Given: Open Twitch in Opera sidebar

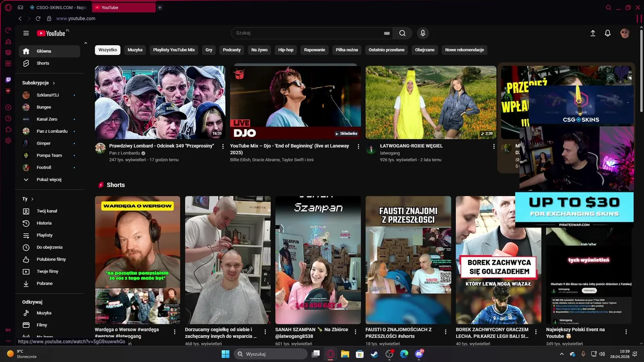Looking at the screenshot, I should 8,79.
